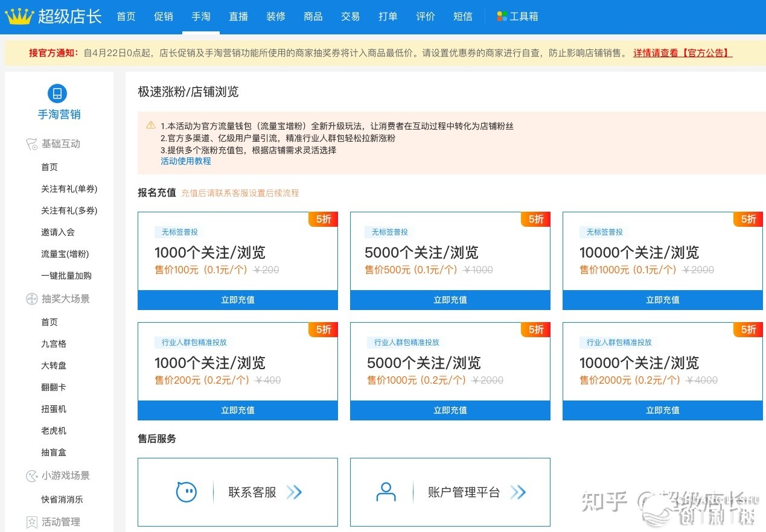
Task: Click 立即充值 for 行业人群包 10000个关注
Action: pos(663,410)
